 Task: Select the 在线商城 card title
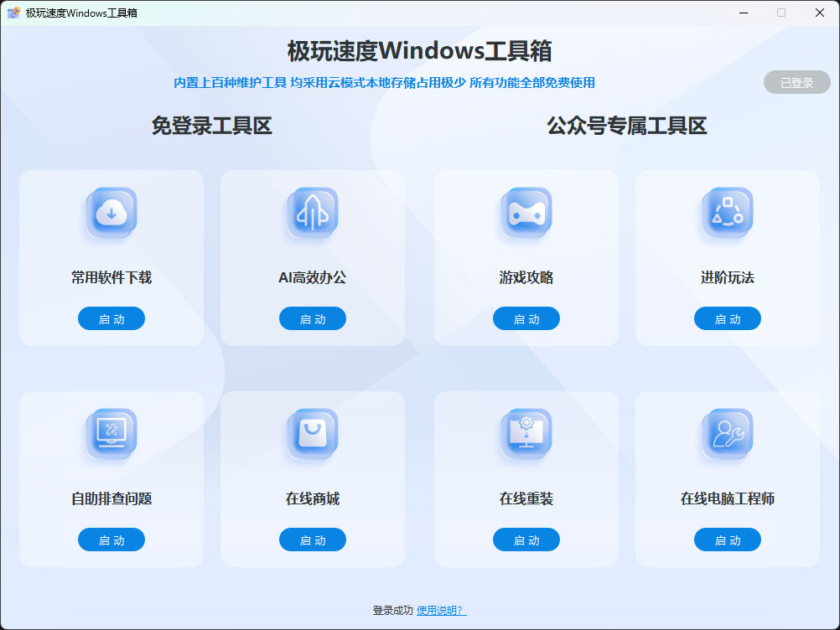(313, 498)
